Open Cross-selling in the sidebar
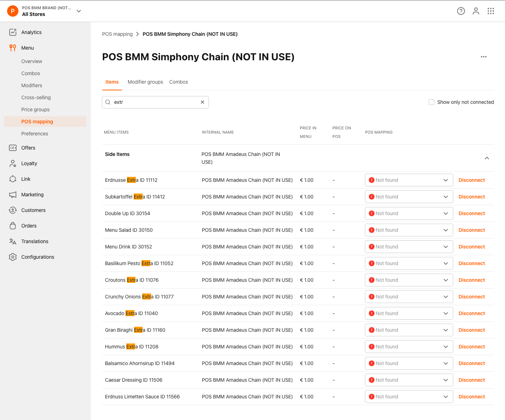Screen dimensions: 505x420 36,97
